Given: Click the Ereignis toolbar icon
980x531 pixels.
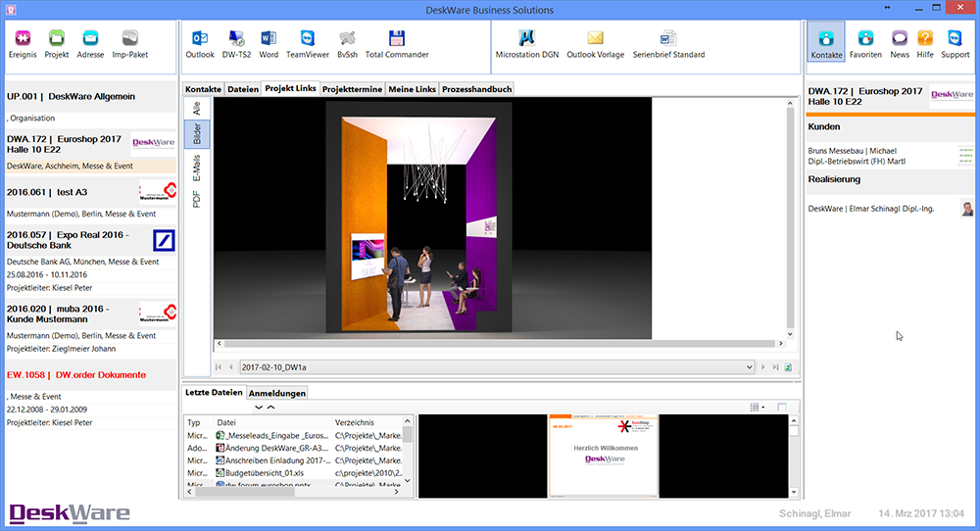Looking at the screenshot, I should [x=23, y=39].
